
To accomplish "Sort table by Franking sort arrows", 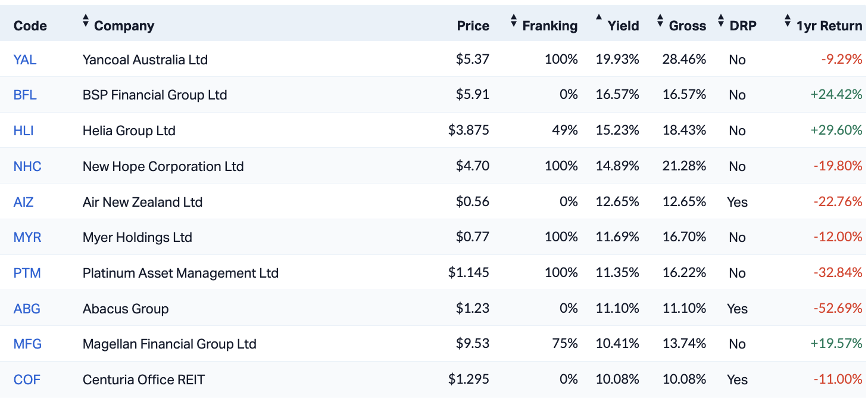I will [514, 22].
